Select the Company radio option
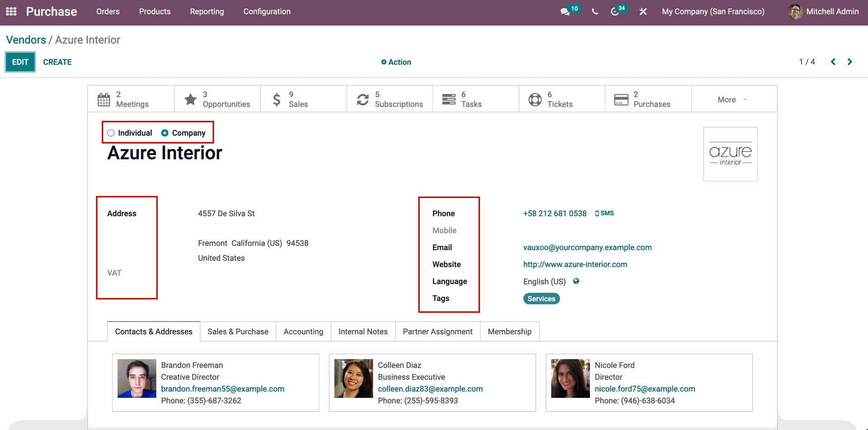 [x=165, y=133]
